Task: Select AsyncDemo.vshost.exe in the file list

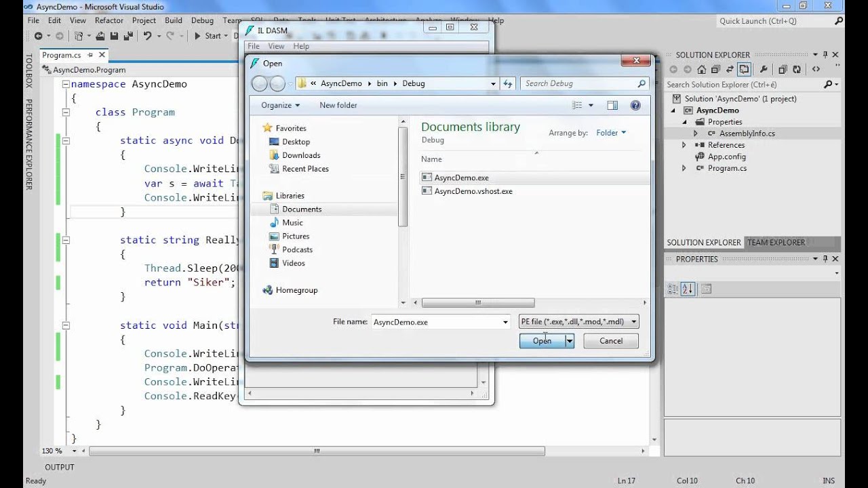Action: (x=473, y=191)
